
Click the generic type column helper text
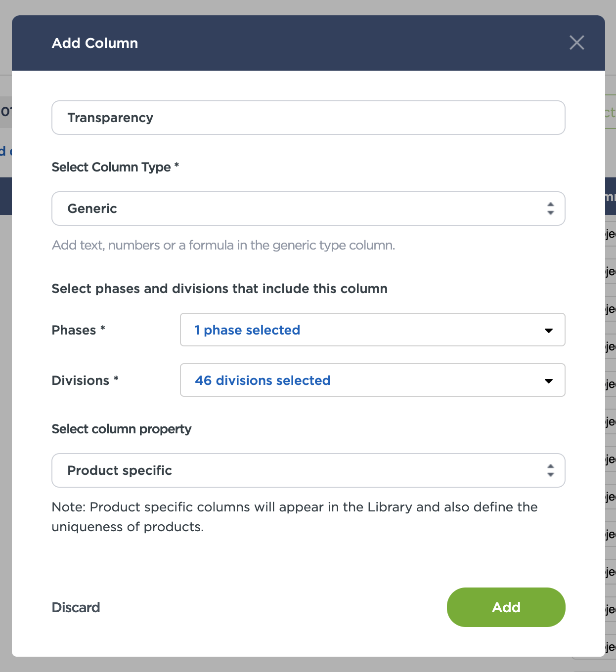pos(223,245)
